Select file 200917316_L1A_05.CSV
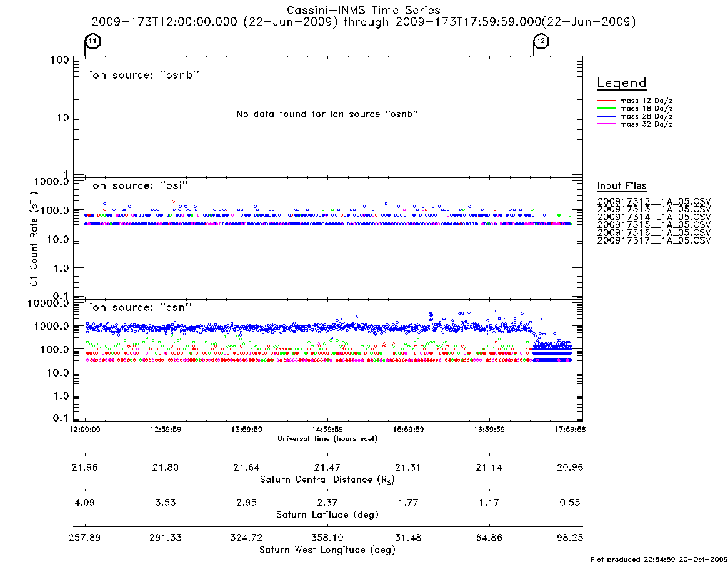Viewport: 728px width, 562px height. (x=654, y=233)
